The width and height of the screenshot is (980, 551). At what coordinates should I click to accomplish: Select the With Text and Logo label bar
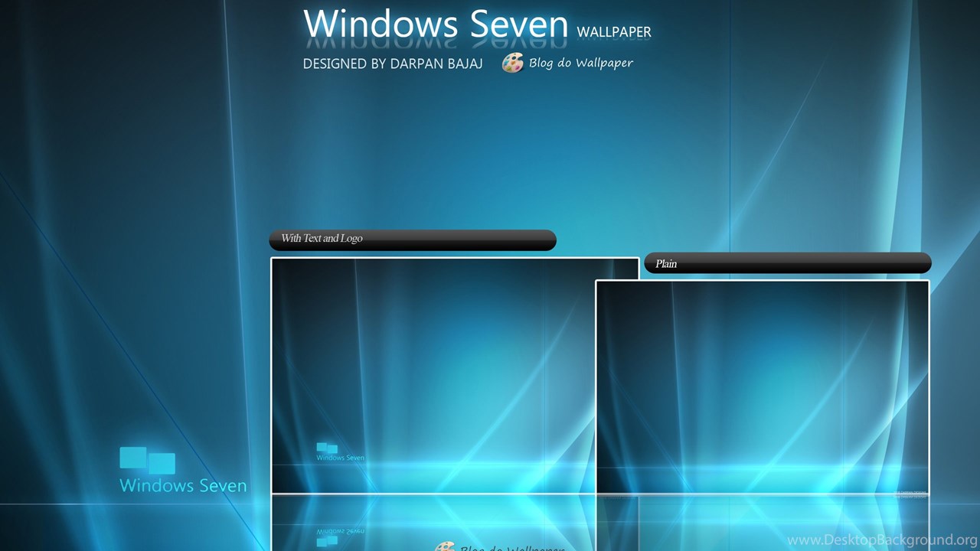coord(412,240)
